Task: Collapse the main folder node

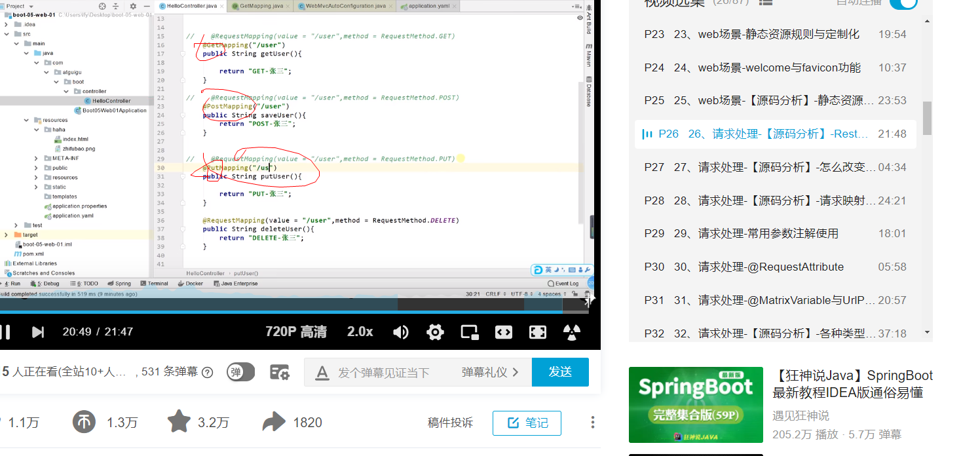Action: [18, 43]
